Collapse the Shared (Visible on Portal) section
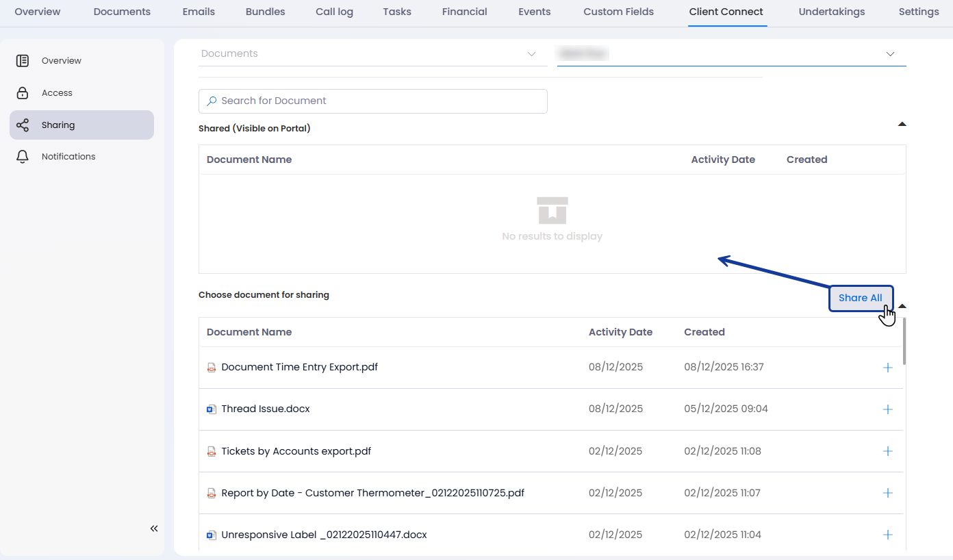Screen dimensions: 953x560 click(902, 124)
